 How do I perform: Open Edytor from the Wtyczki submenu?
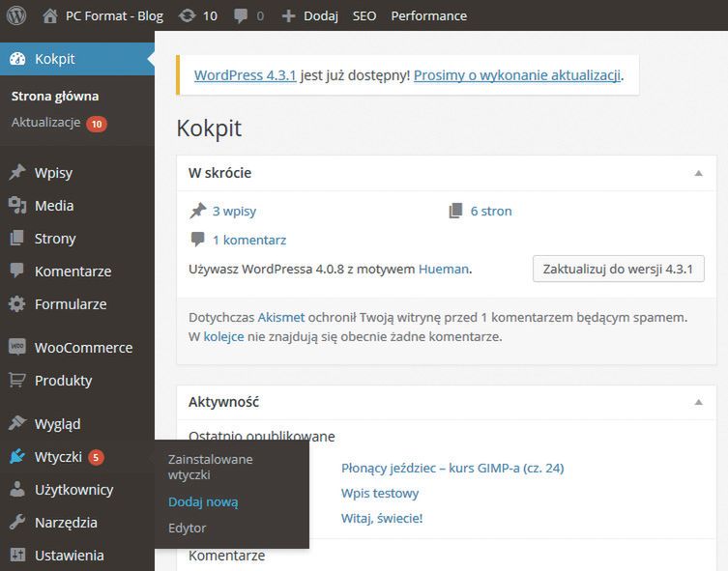(x=187, y=528)
